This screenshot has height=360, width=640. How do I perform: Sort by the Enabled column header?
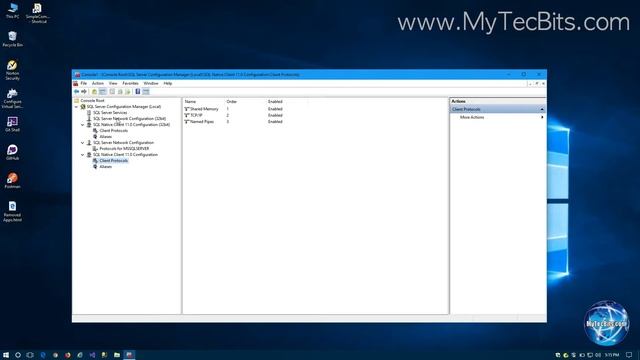275,102
